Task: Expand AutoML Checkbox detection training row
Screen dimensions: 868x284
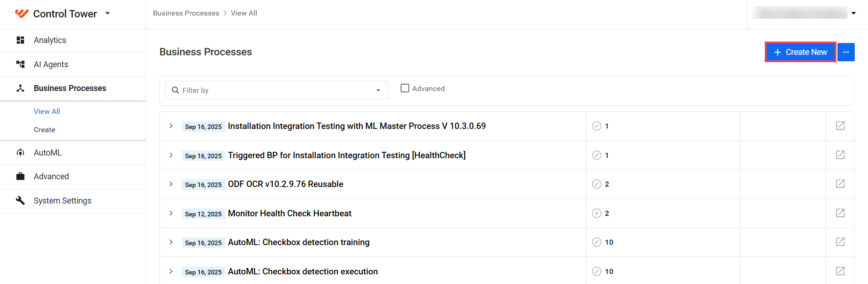Action: pyautogui.click(x=171, y=242)
